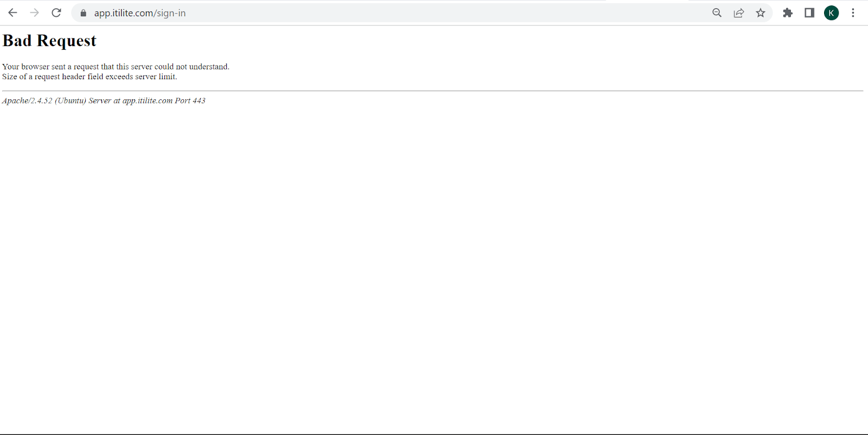The height and width of the screenshot is (435, 868).
Task: Share this page via the share icon
Action: [x=738, y=13]
